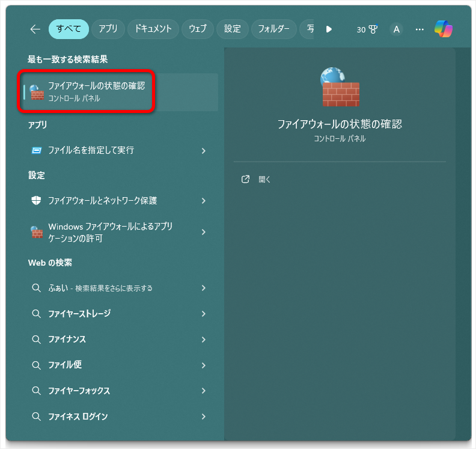Click コントロール パネル subtitle in preview pane
This screenshot has width=476, height=449.
coord(340,139)
